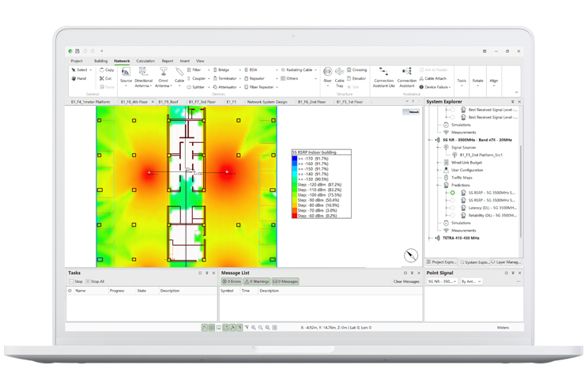This screenshot has height=380, width=588.
Task: Switch to the Project Explorer panel tab
Action: click(442, 262)
